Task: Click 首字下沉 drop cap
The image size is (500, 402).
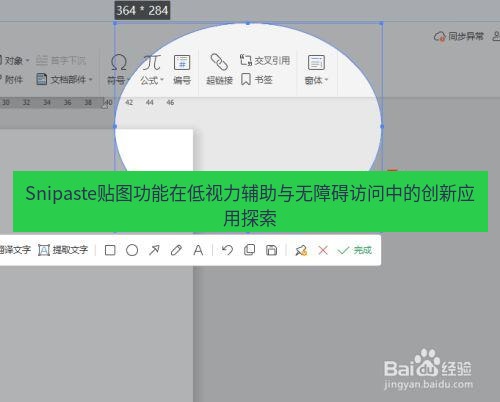Action: click(61, 60)
